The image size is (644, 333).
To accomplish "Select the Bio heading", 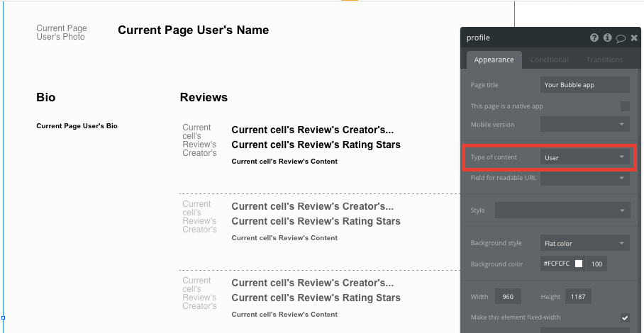I will [x=46, y=97].
